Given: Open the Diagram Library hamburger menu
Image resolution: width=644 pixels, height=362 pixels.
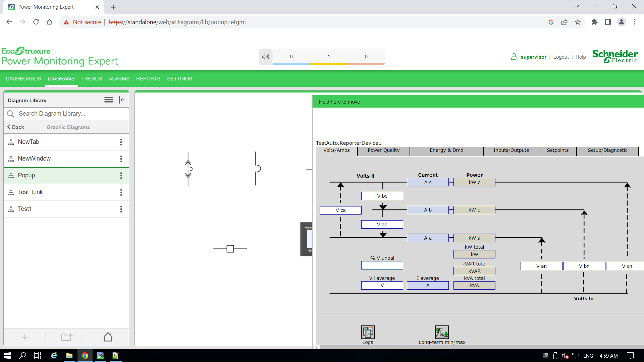Looking at the screenshot, I should pos(109,100).
